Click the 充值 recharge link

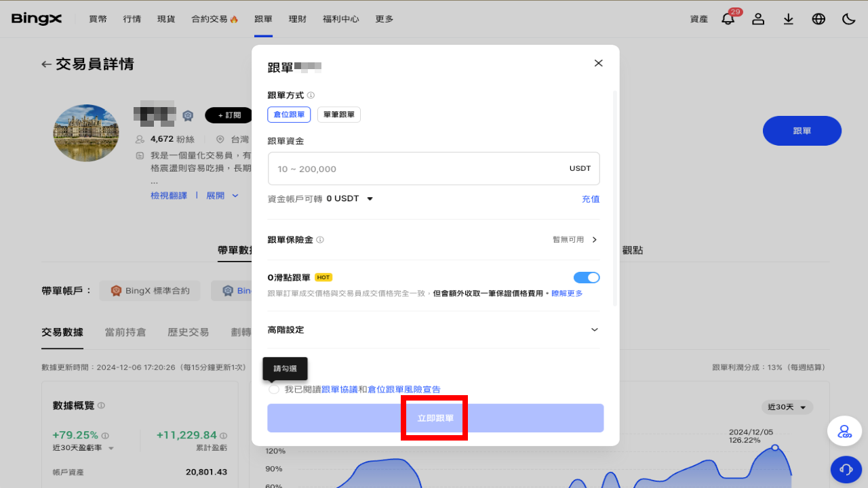point(590,199)
